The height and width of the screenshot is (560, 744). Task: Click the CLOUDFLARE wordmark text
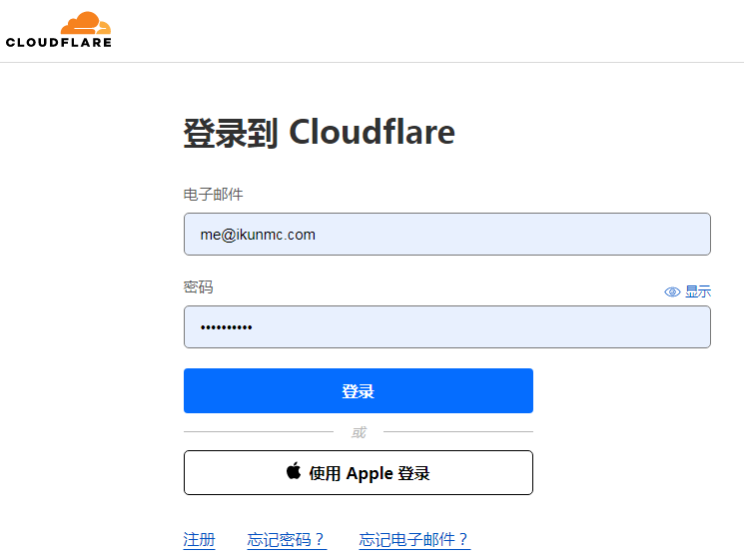point(59,42)
